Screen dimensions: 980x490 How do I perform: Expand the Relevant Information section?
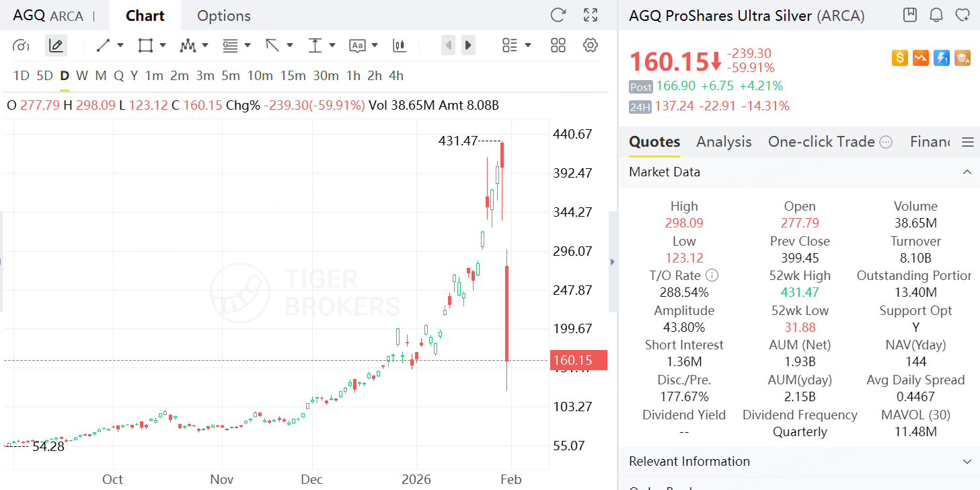tap(967, 462)
